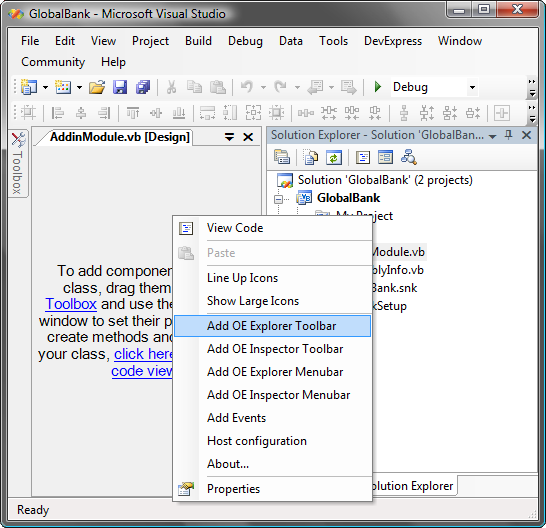
Task: Click the 'click here' link in designer
Action: 143,354
